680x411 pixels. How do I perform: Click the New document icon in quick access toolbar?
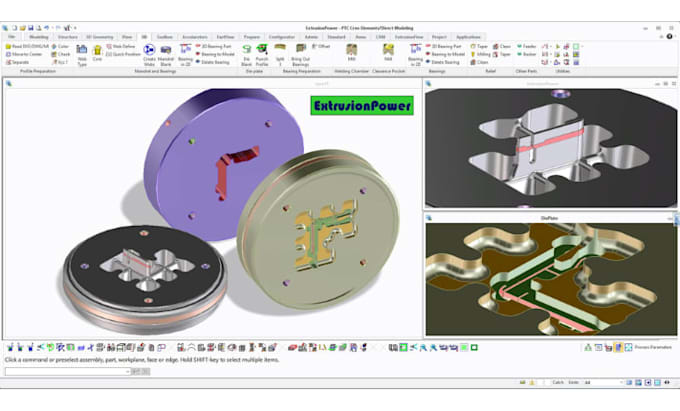[x=14, y=28]
